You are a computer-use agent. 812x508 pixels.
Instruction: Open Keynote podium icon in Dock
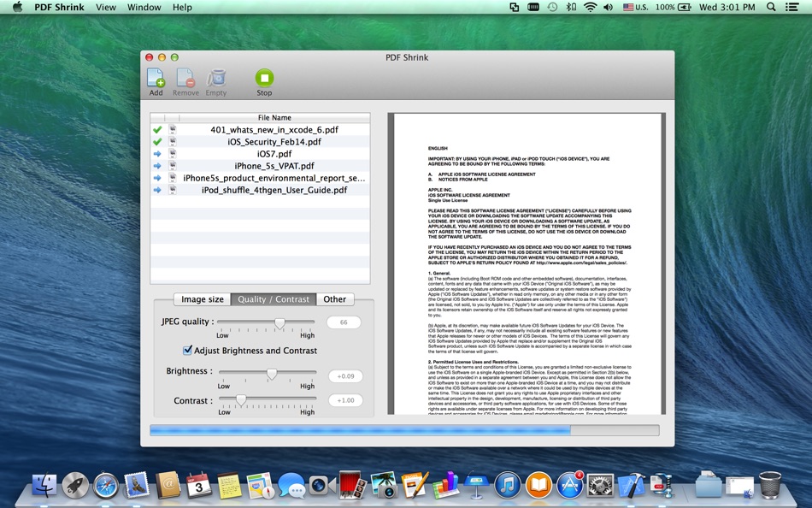(x=476, y=485)
